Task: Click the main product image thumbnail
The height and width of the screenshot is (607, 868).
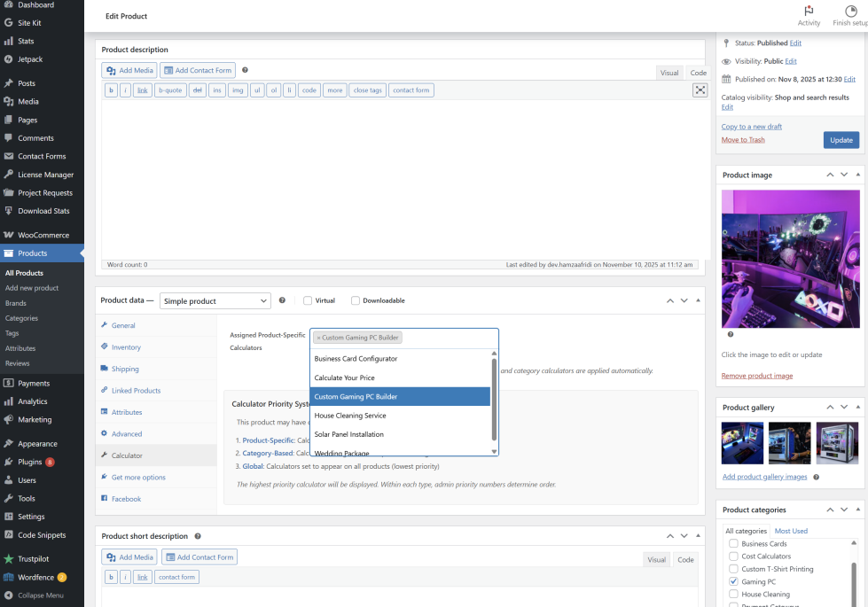Action: point(790,258)
